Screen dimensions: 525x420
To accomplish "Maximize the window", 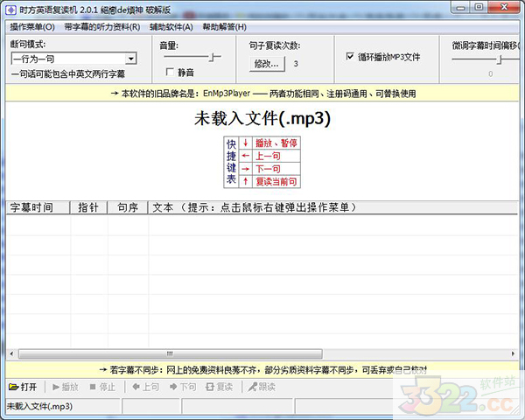I will tap(479, 7).
